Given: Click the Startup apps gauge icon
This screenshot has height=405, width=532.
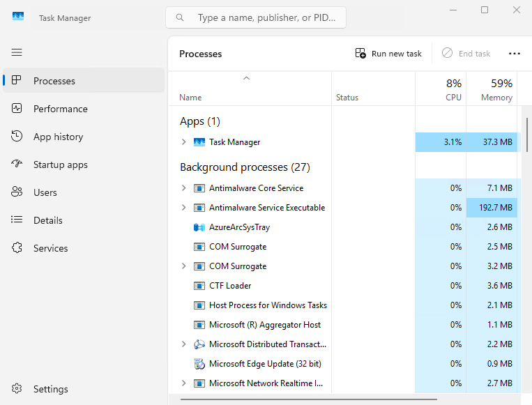Looking at the screenshot, I should tap(17, 164).
